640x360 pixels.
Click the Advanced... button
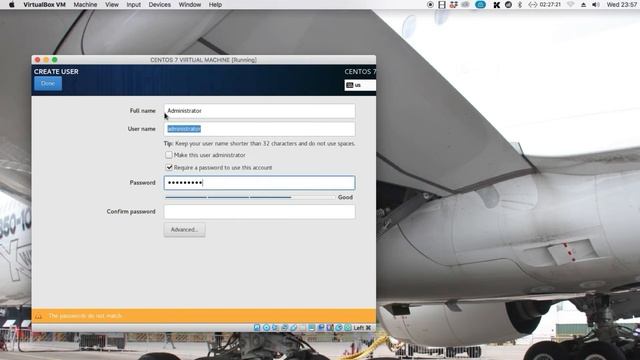coord(184,229)
